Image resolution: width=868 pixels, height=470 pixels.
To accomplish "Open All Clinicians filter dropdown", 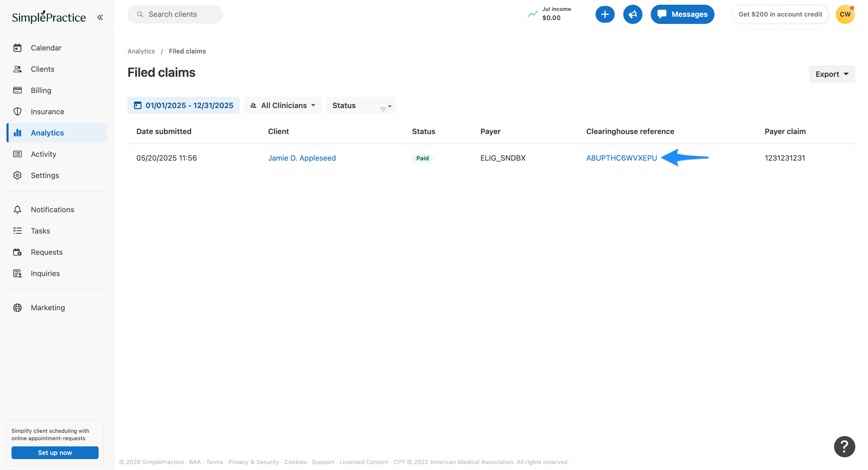I will coord(283,105).
